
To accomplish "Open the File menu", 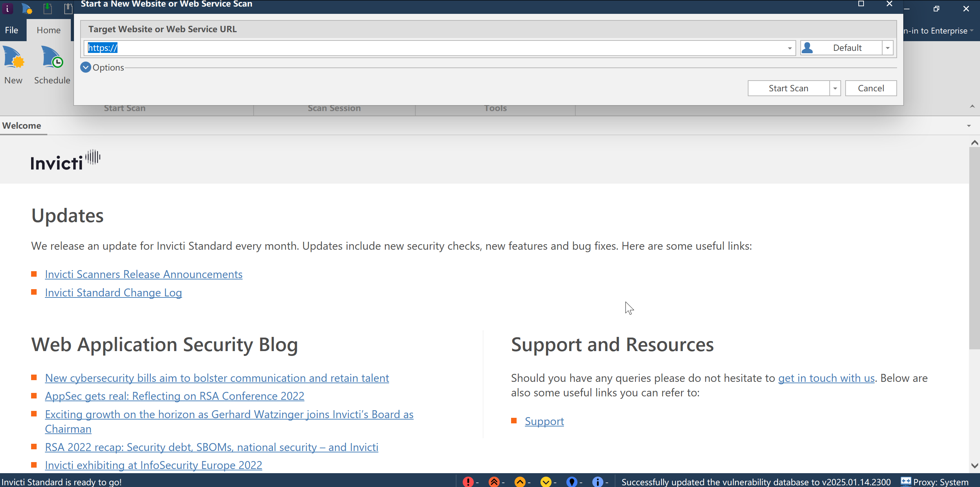I will tap(11, 30).
